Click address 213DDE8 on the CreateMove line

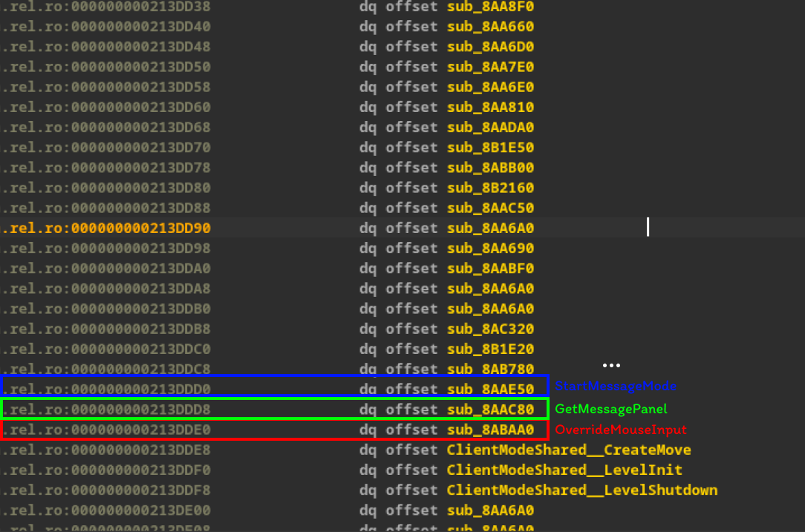[x=140, y=450]
